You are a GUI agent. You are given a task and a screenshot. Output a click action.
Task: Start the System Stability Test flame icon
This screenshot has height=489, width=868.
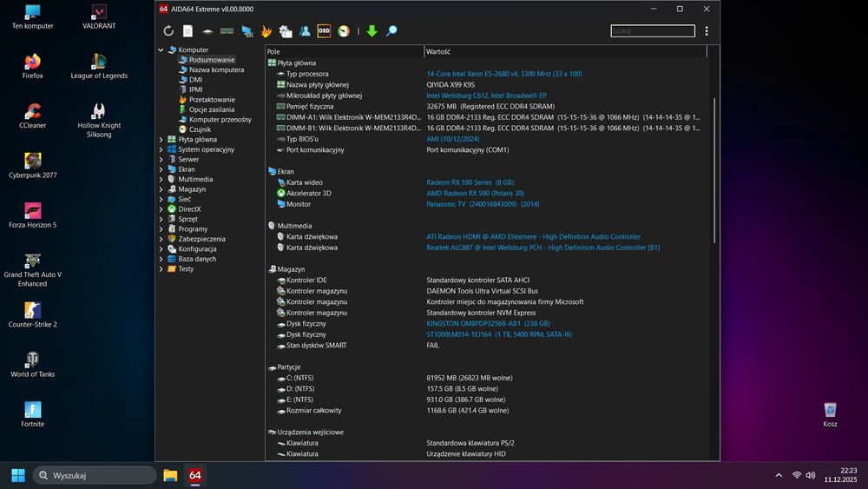(x=266, y=31)
